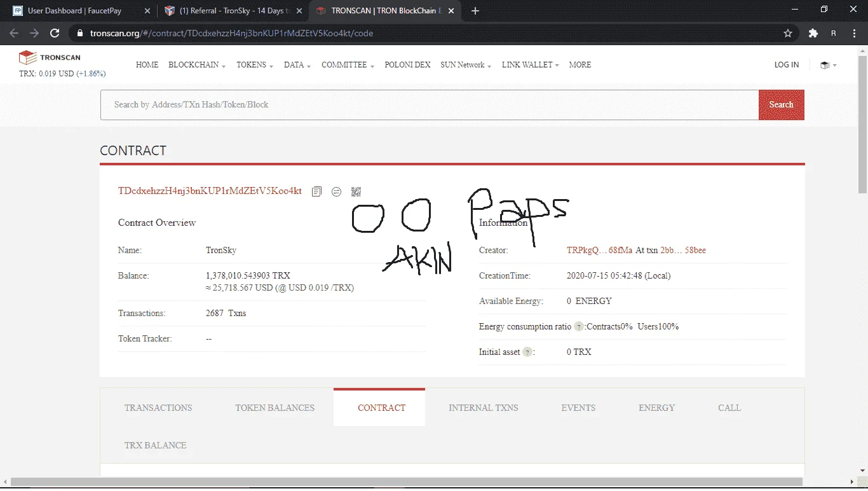Click the contract name TronSky
This screenshot has width=868, height=491.
(221, 251)
